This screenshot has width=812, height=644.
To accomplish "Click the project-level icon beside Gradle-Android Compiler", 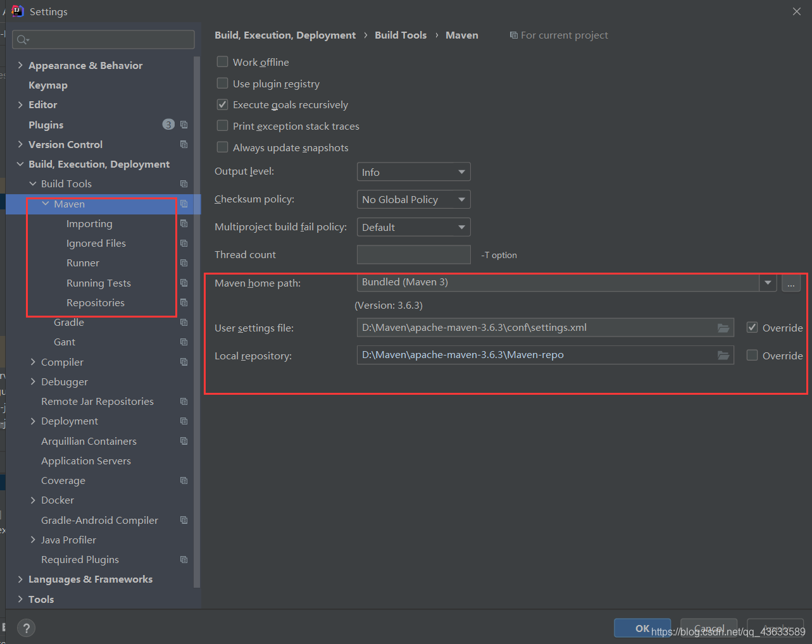I will pyautogui.click(x=184, y=520).
